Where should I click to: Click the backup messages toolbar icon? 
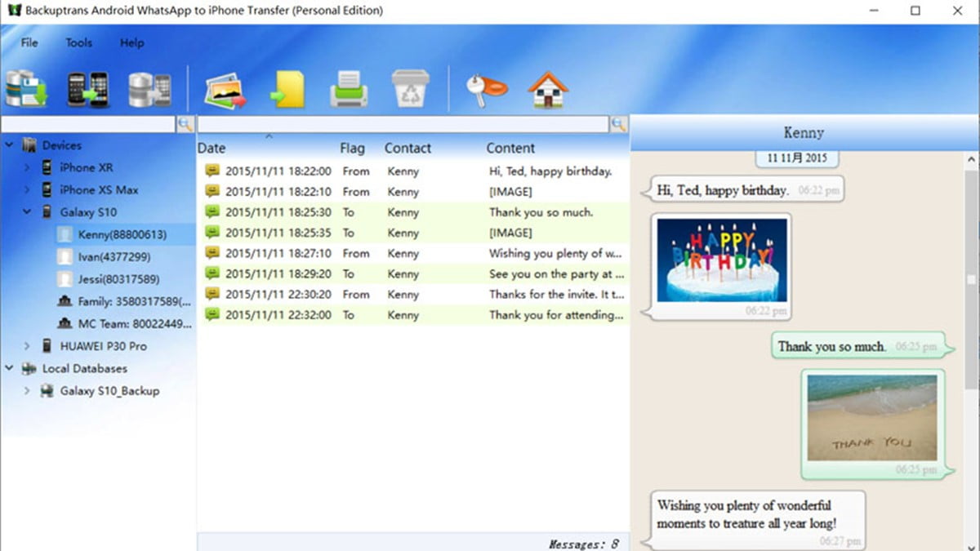(x=26, y=89)
